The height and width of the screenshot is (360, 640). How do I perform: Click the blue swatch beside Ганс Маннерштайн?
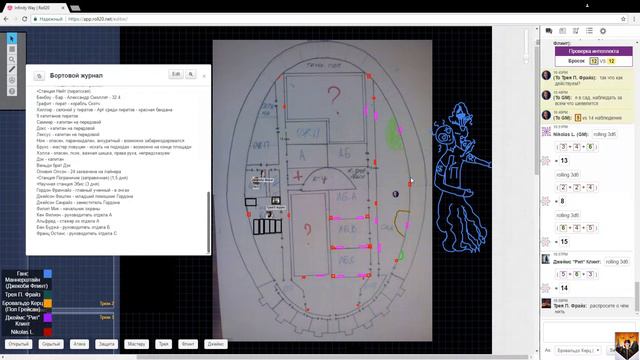point(48,273)
